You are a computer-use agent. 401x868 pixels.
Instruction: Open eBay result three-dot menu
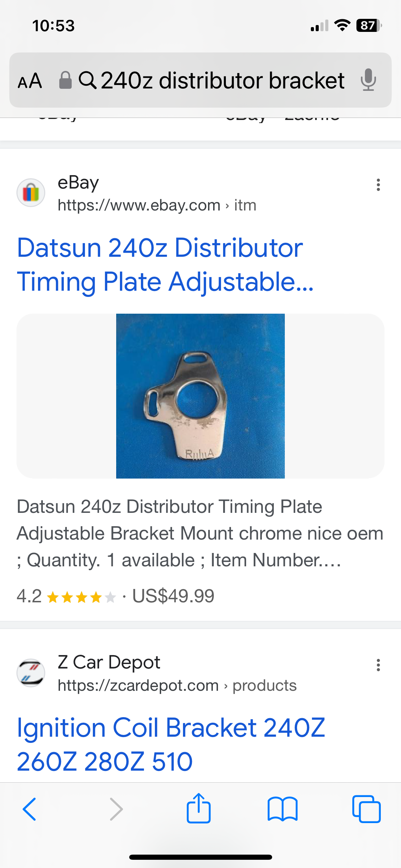click(x=378, y=185)
